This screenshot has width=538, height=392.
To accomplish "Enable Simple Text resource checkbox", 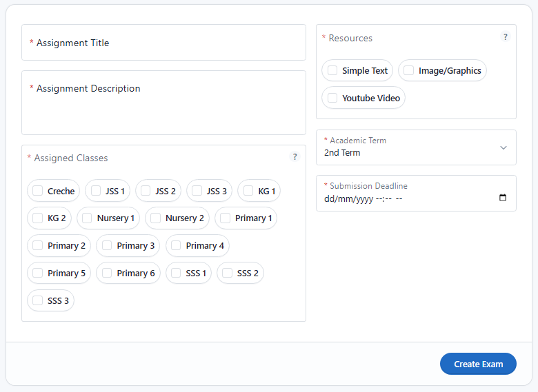I will 332,70.
